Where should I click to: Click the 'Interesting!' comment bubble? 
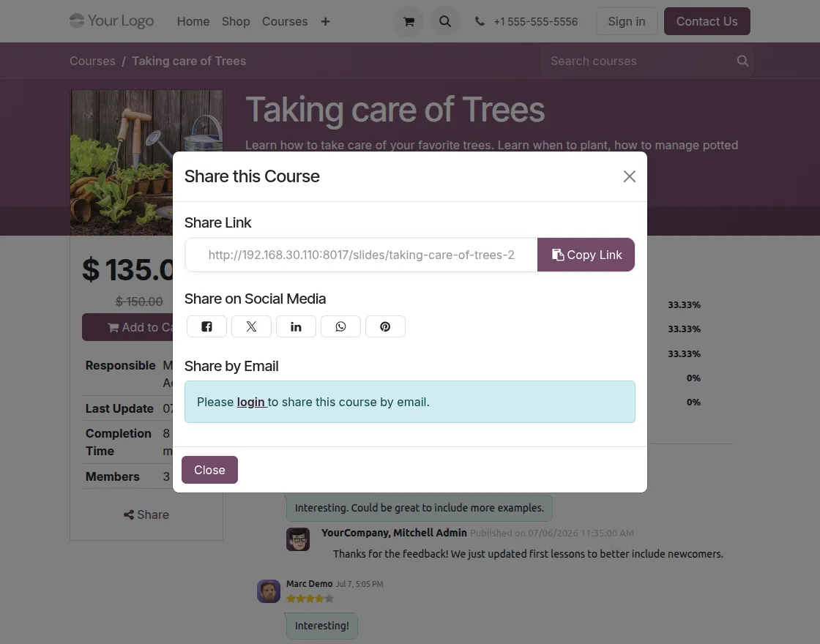click(x=321, y=626)
